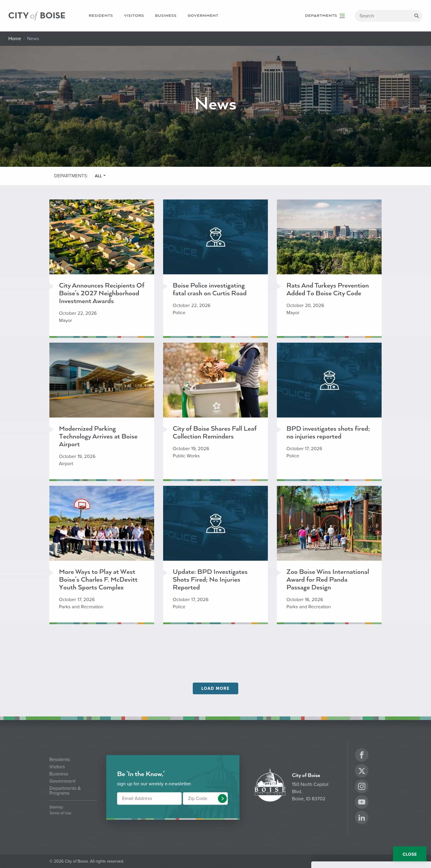Open the Departments grid icon menu
Screen dimensions: 431x868
342,16
